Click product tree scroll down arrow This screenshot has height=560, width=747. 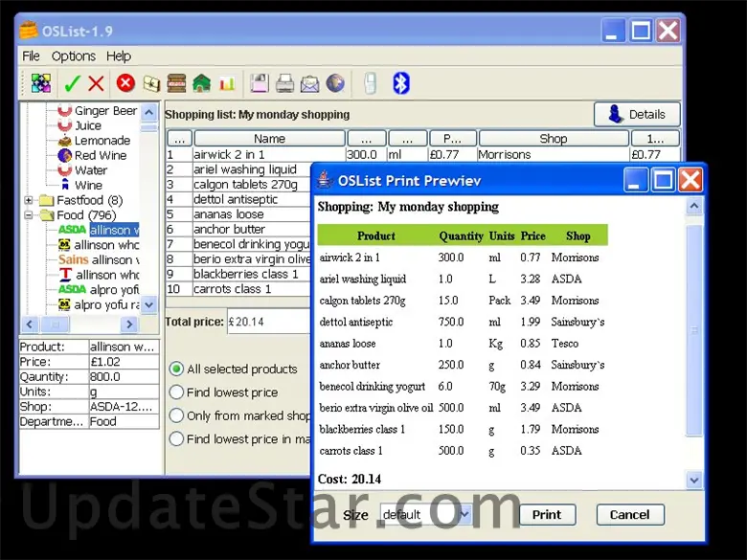pyautogui.click(x=149, y=304)
